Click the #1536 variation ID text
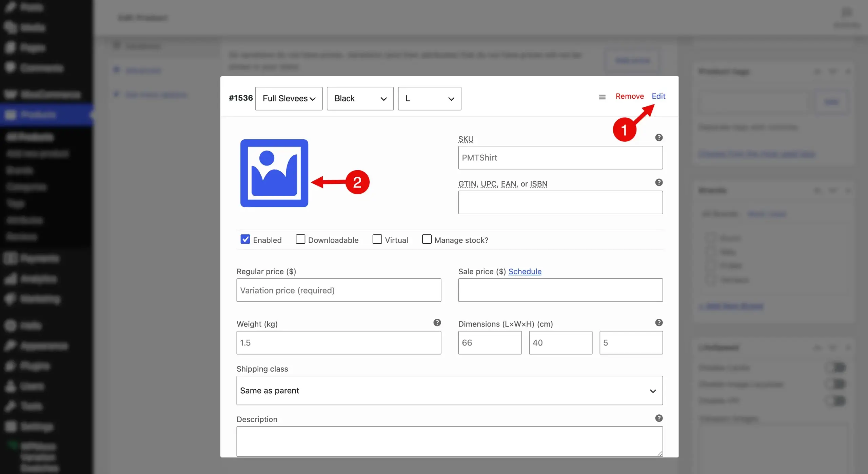 [x=241, y=98]
